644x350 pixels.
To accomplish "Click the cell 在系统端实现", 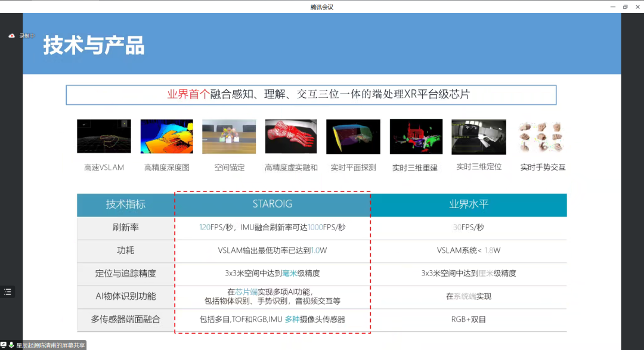I will [469, 296].
